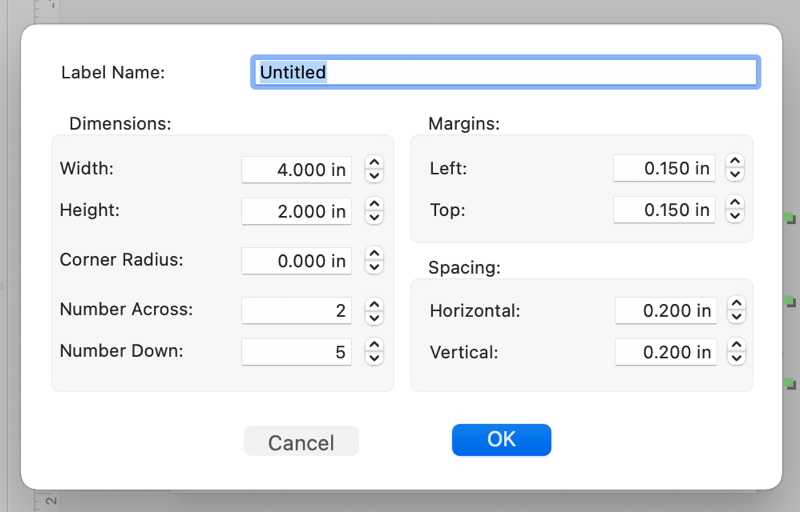Screen dimensions: 800x512
Task: Click the Height value field
Action: (296, 211)
